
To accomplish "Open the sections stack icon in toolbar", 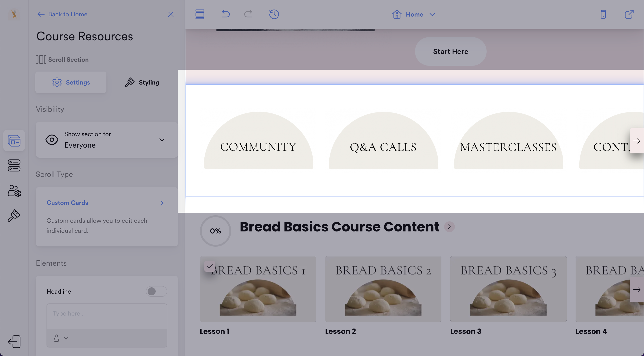I will (x=200, y=14).
